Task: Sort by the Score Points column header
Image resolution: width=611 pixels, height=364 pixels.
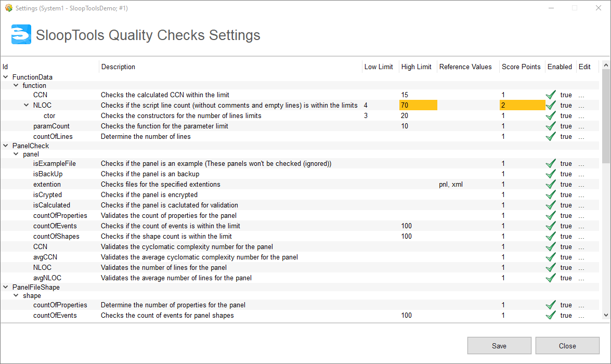Action: click(x=522, y=67)
